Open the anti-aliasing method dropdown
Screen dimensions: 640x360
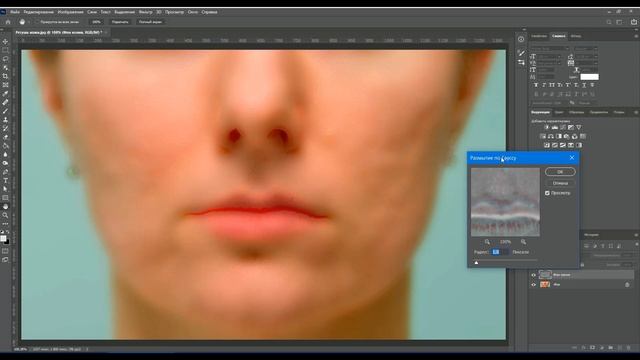tap(587, 103)
